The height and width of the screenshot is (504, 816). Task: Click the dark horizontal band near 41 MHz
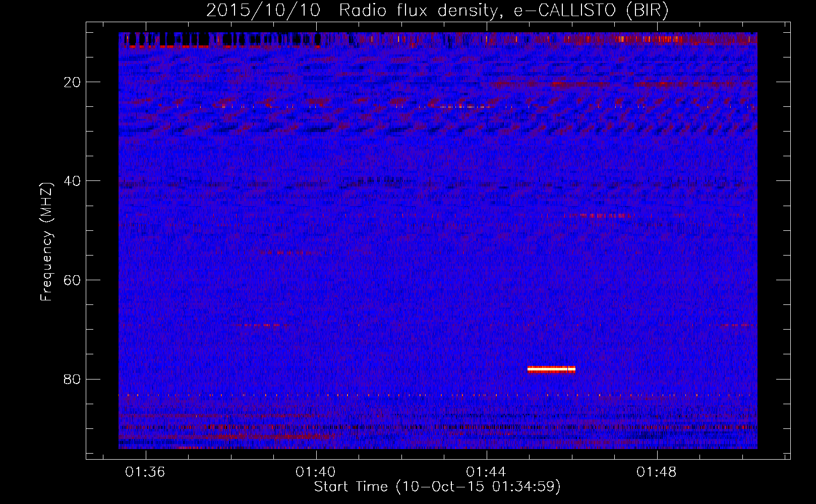[x=438, y=183]
